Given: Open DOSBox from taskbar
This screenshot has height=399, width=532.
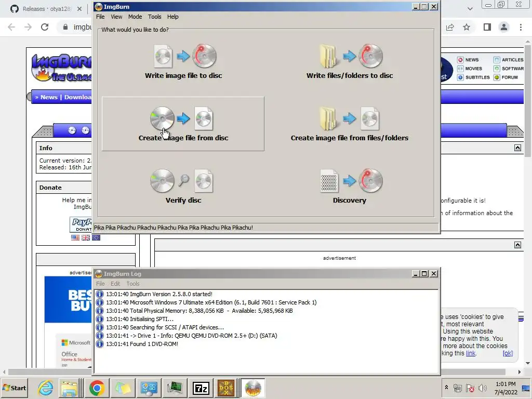Looking at the screenshot, I should (226, 388).
